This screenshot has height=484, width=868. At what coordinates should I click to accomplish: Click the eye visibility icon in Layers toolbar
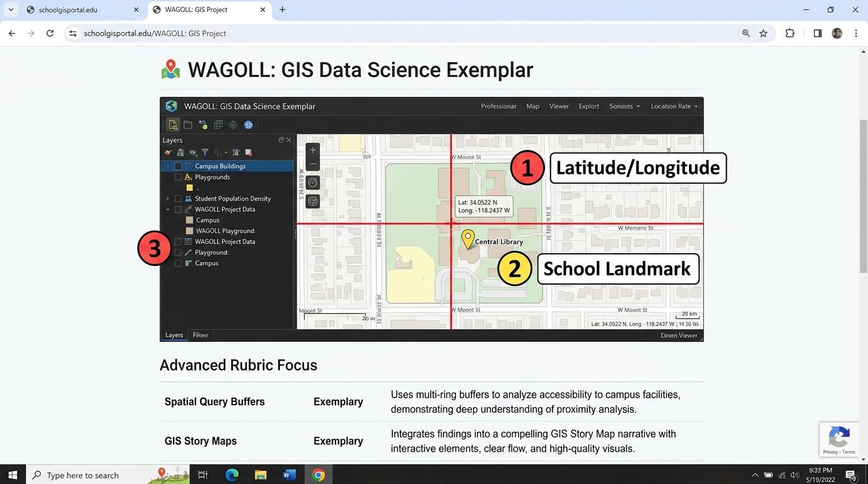coord(193,153)
